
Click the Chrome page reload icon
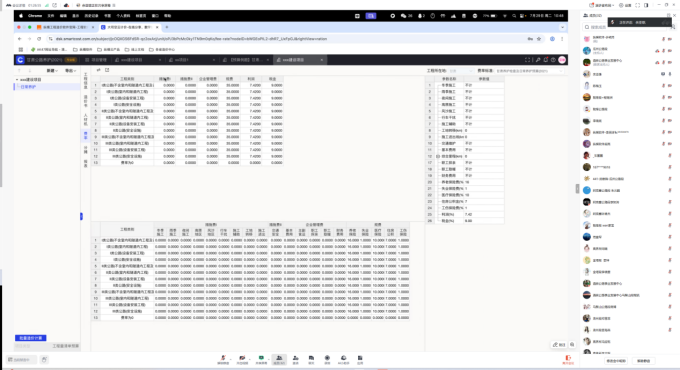pos(39,39)
